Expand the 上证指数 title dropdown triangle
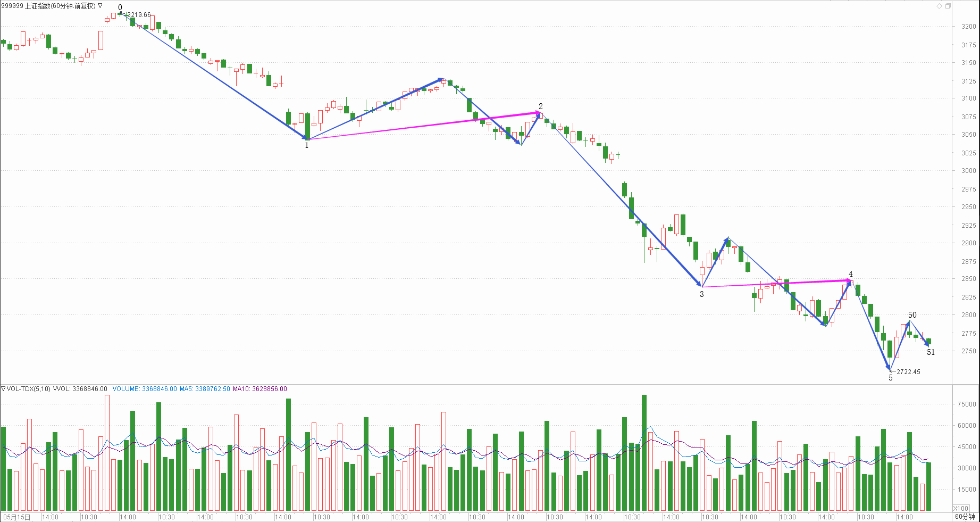Image resolution: width=980 pixels, height=522 pixels. [x=100, y=6]
